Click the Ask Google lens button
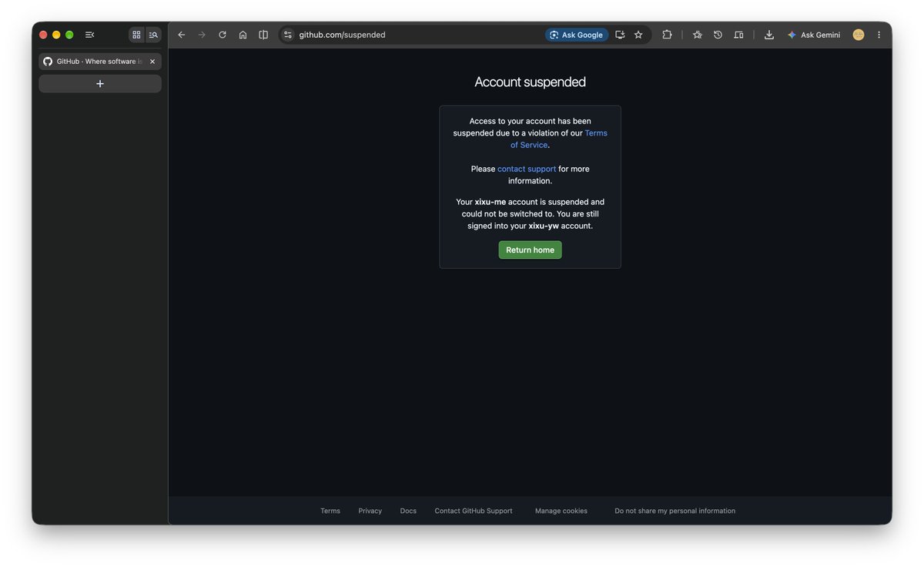924x567 pixels. tap(577, 35)
